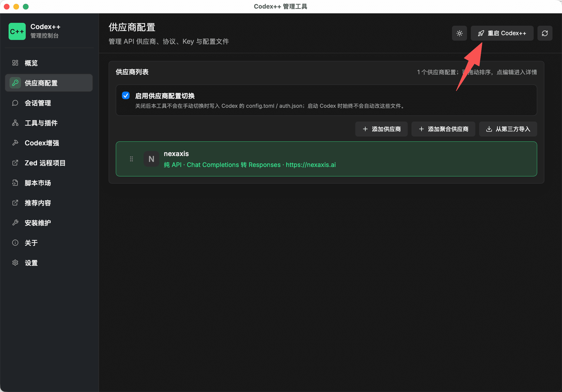Navigate to 脚本市场
562x392 pixels.
(49, 183)
